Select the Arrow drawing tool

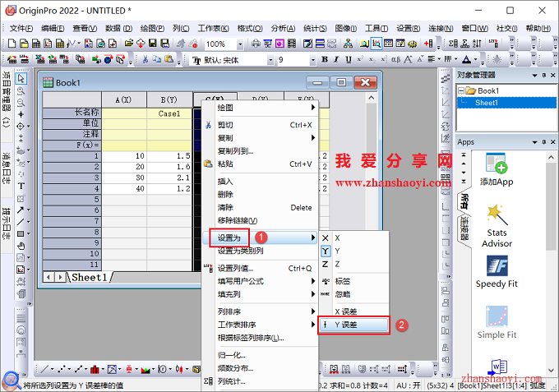21,210
